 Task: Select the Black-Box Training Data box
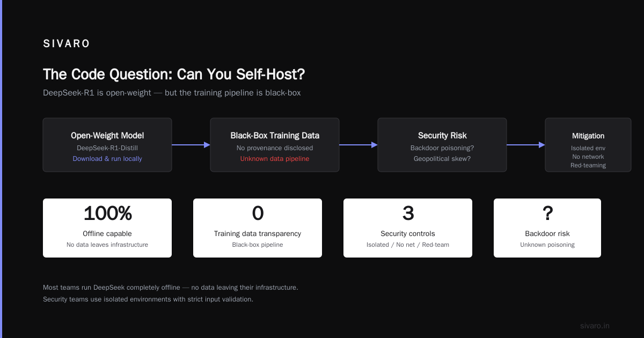pos(275,145)
